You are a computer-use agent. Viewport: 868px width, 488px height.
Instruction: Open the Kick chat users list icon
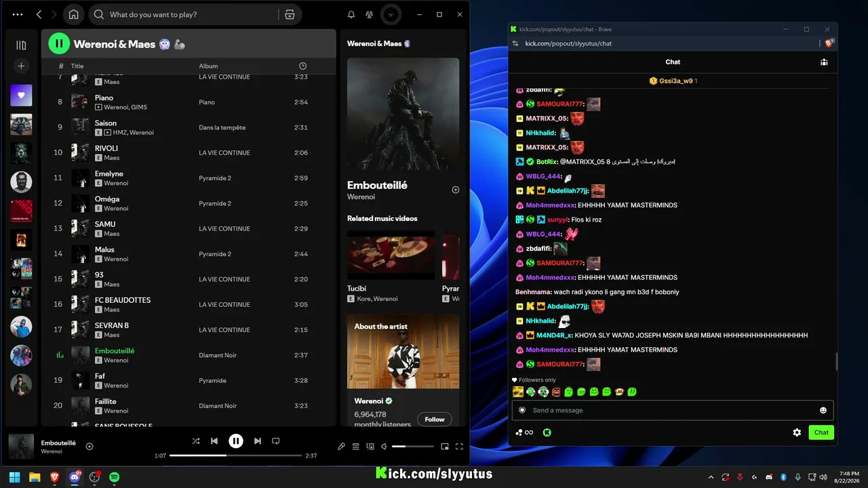[824, 62]
